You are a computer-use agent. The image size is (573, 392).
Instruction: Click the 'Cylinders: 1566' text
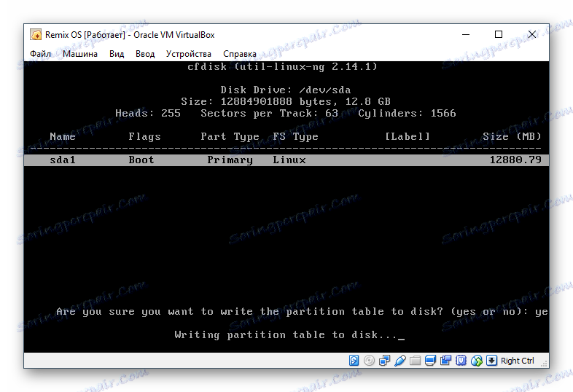click(407, 113)
